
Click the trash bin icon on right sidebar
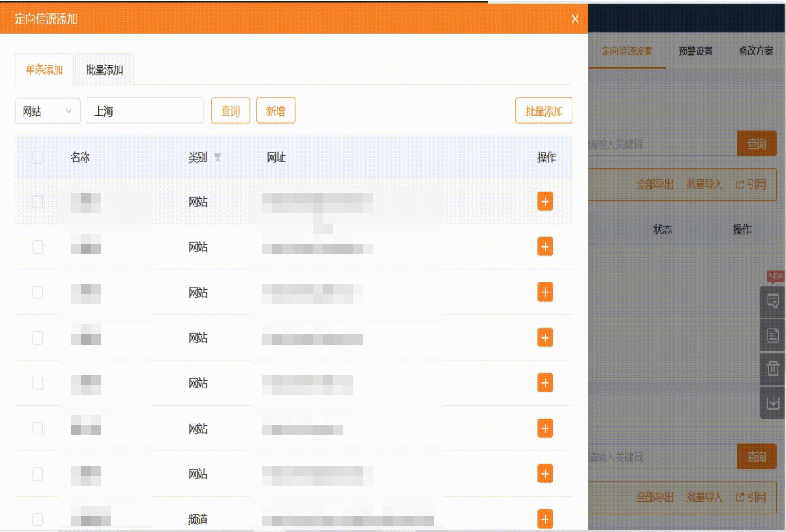(773, 368)
